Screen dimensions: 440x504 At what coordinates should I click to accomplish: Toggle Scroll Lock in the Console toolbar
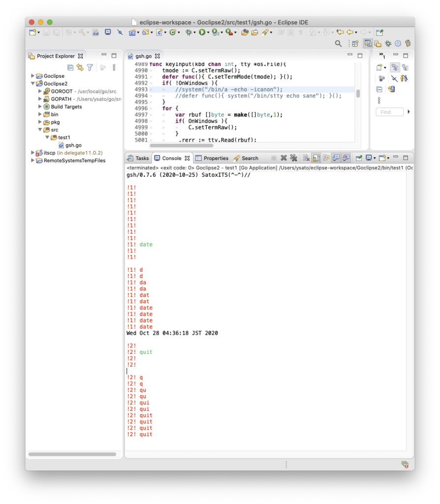coord(316,158)
